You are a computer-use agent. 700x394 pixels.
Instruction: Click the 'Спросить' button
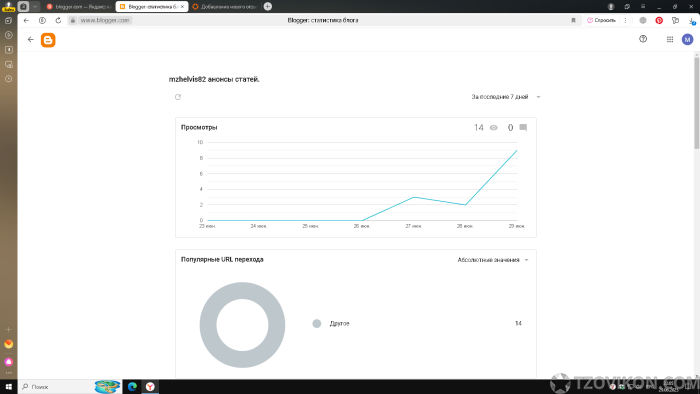[x=601, y=20]
